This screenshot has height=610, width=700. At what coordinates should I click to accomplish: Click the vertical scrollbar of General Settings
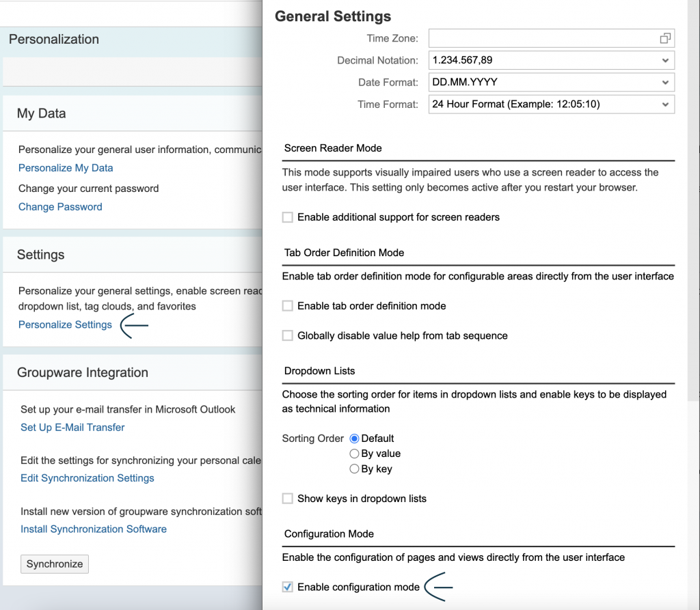click(693, 201)
